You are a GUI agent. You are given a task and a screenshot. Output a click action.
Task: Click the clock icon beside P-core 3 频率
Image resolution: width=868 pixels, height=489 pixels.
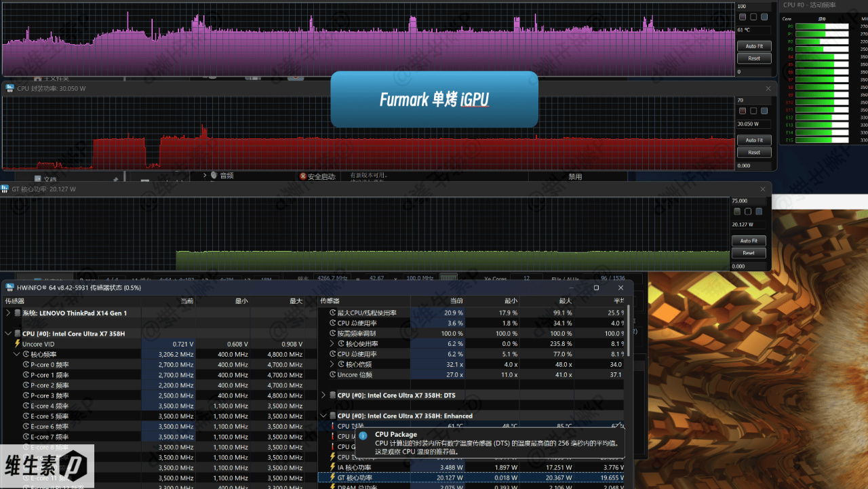pyautogui.click(x=26, y=395)
